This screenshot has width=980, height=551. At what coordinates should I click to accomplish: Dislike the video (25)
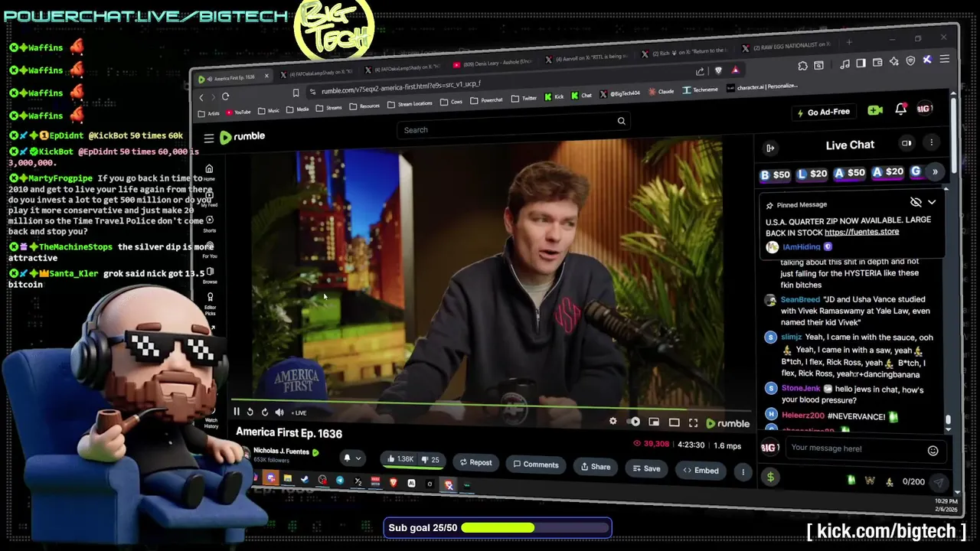tap(431, 460)
